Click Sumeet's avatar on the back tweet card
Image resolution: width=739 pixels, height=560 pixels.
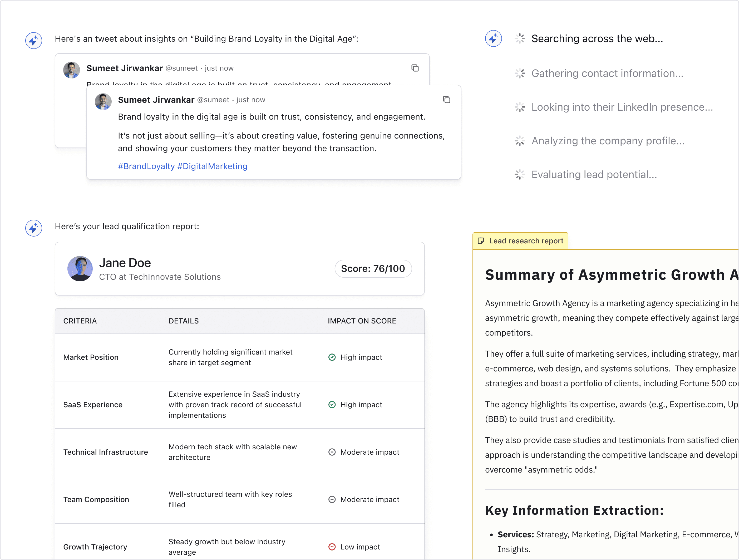click(71, 70)
